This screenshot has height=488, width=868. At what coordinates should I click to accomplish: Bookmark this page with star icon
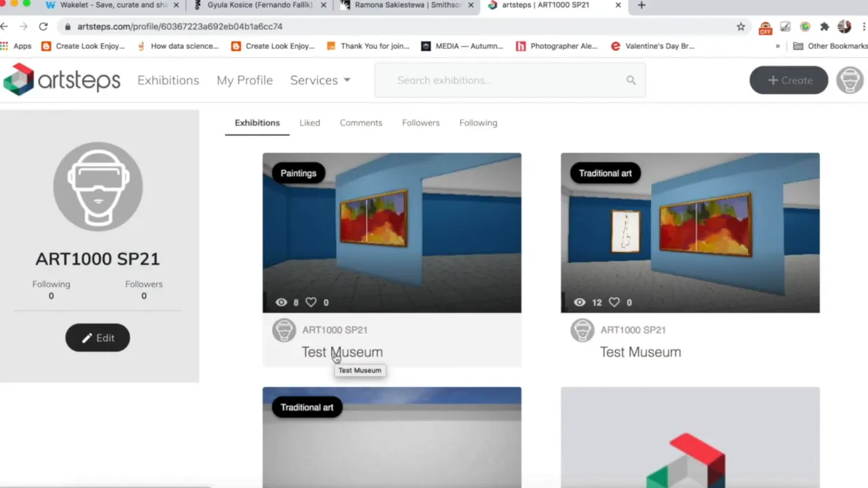pos(741,26)
